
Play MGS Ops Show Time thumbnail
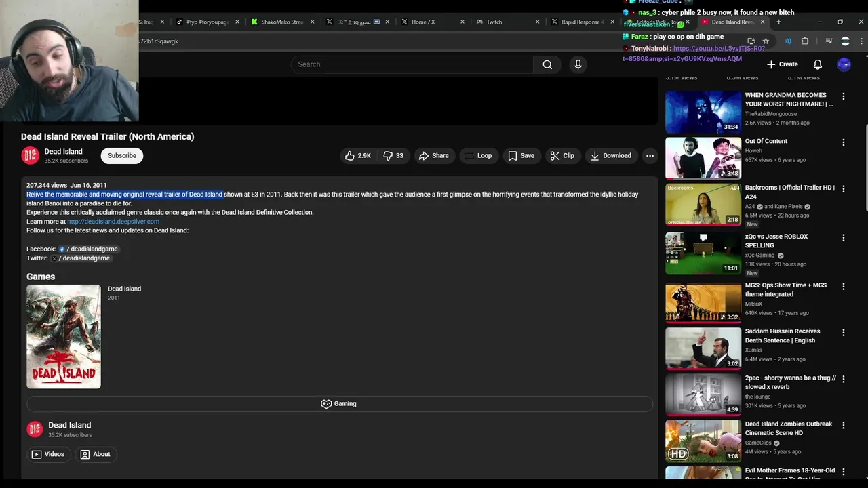(x=703, y=302)
